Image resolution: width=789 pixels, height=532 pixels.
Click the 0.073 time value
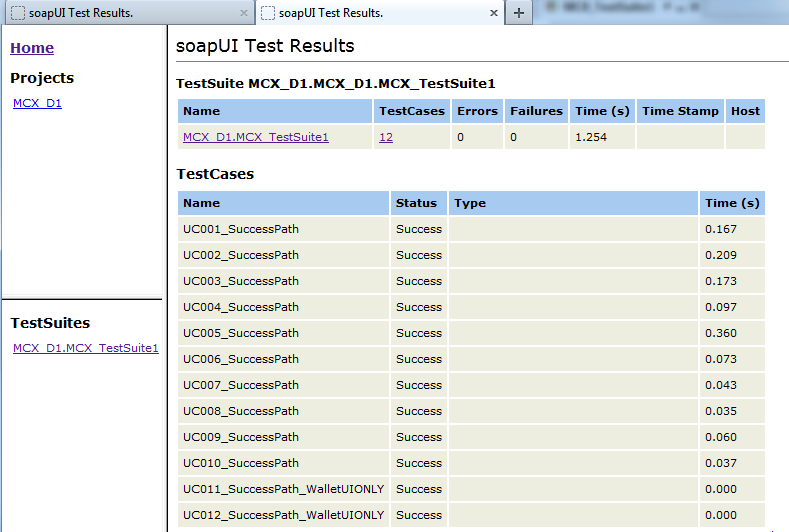721,359
